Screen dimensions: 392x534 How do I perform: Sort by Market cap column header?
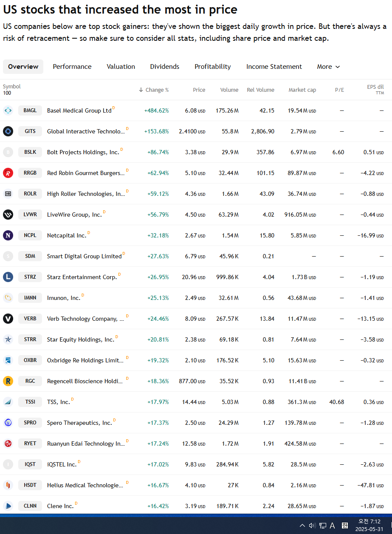pyautogui.click(x=302, y=90)
